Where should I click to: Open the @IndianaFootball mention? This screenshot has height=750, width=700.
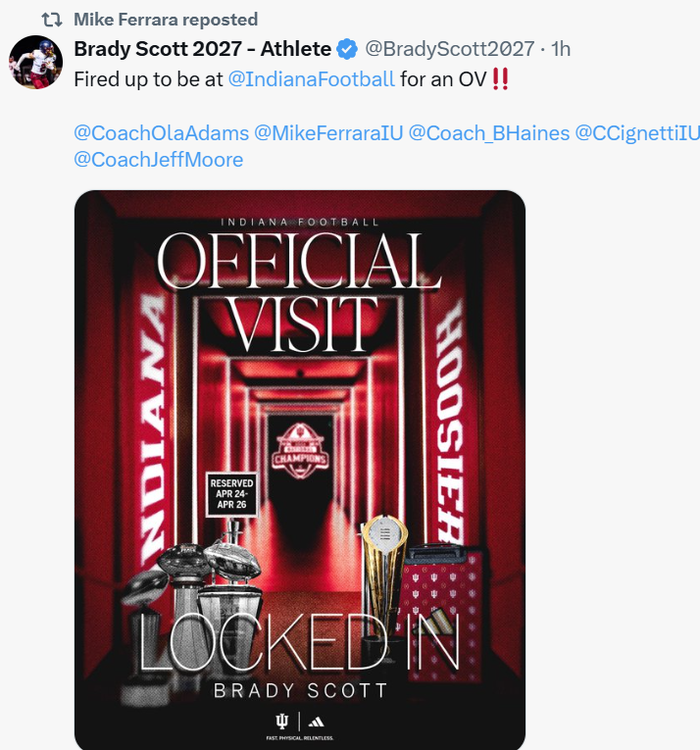click(x=312, y=79)
